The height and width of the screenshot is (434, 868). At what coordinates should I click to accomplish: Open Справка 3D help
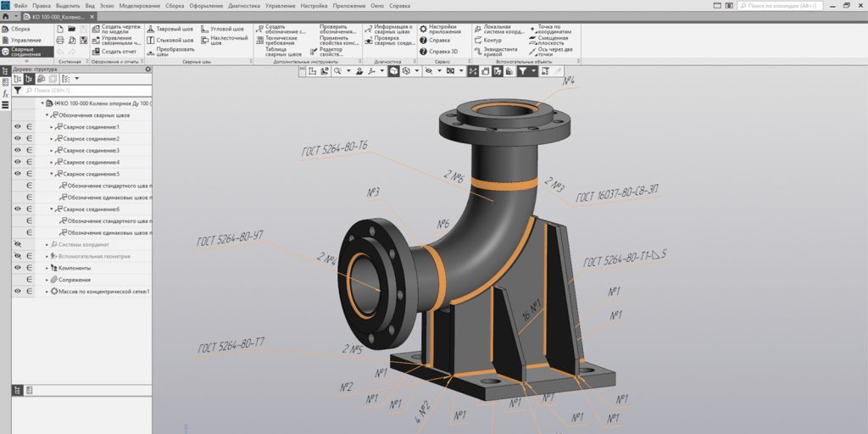[x=438, y=52]
